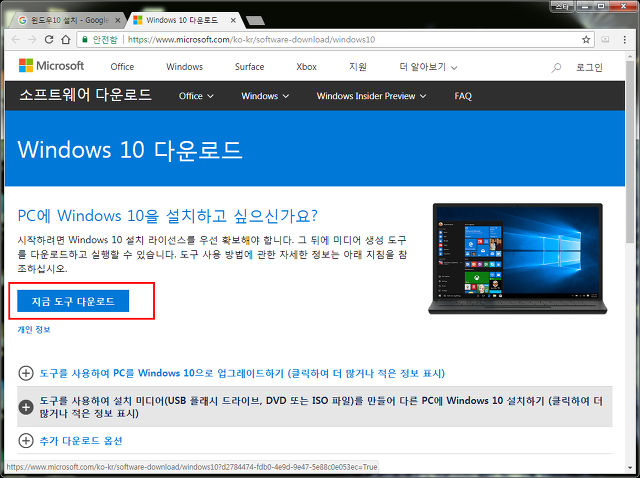The height and width of the screenshot is (478, 640).
Task: Open a new browser tab
Action: (x=256, y=21)
